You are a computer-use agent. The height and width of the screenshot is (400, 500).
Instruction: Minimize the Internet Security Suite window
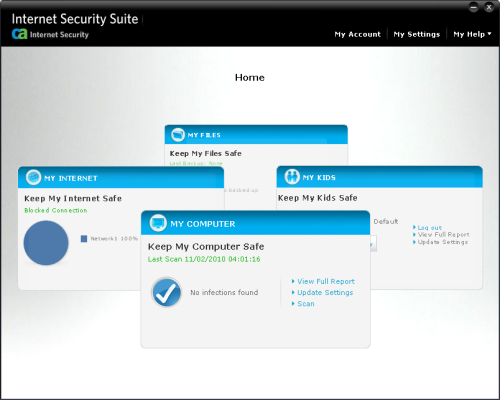click(x=474, y=7)
